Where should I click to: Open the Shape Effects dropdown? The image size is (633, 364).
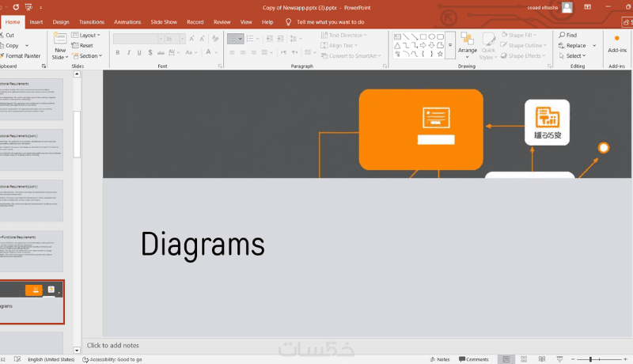(523, 55)
